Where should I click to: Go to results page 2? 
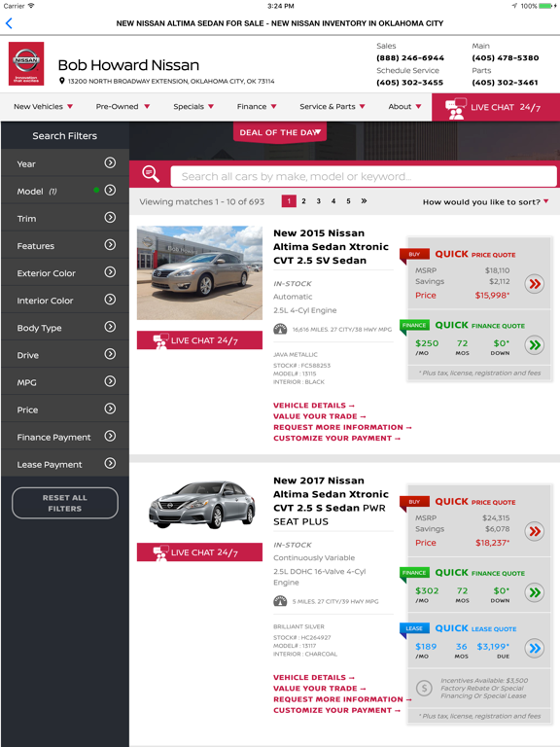coord(303,201)
